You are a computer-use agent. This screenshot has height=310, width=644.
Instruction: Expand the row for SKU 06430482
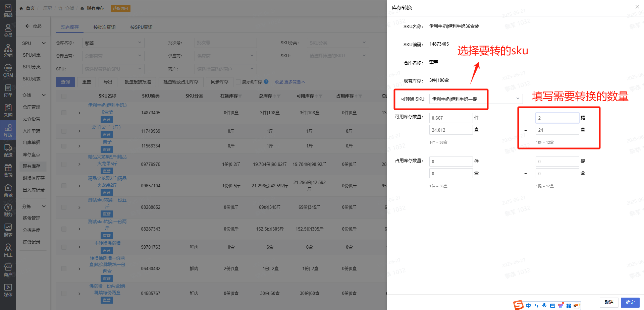pos(79,269)
